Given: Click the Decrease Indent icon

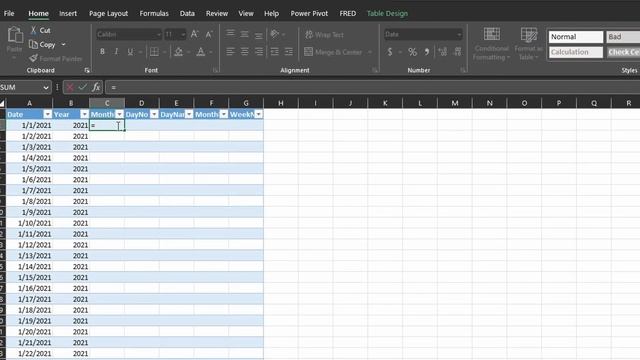Looking at the screenshot, I should click(274, 52).
